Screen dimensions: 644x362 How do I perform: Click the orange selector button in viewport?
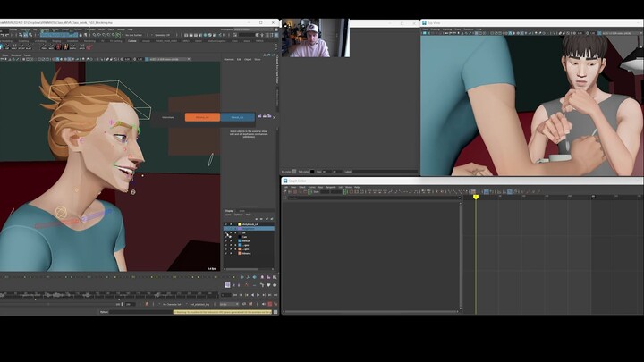coord(202,117)
